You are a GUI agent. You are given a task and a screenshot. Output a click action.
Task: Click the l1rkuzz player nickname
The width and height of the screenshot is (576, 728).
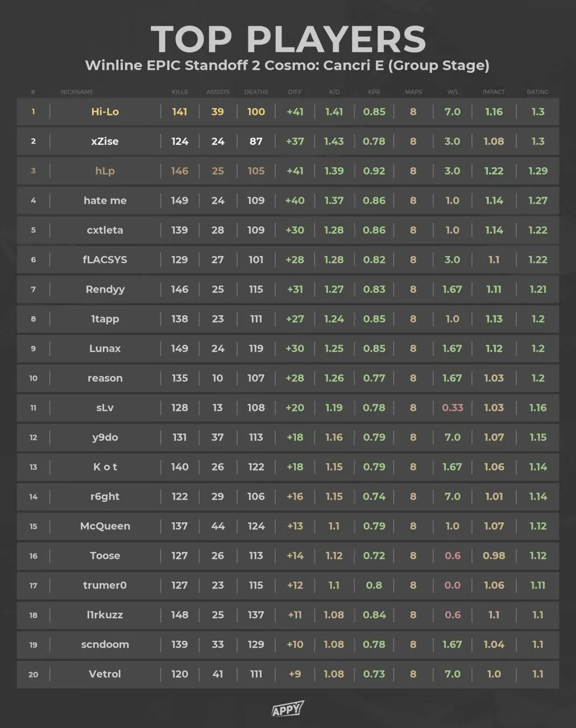point(105,614)
